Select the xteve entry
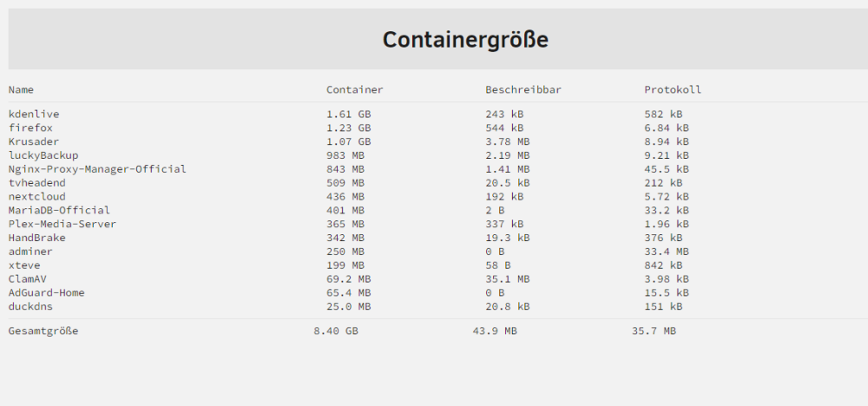Viewport: 868px width, 406px height. coord(24,265)
